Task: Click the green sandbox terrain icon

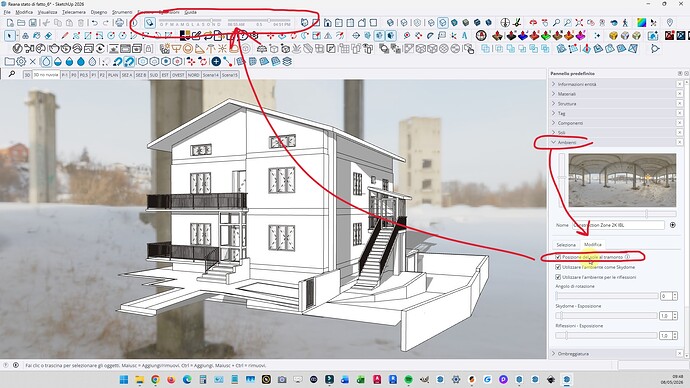Action: (x=546, y=36)
